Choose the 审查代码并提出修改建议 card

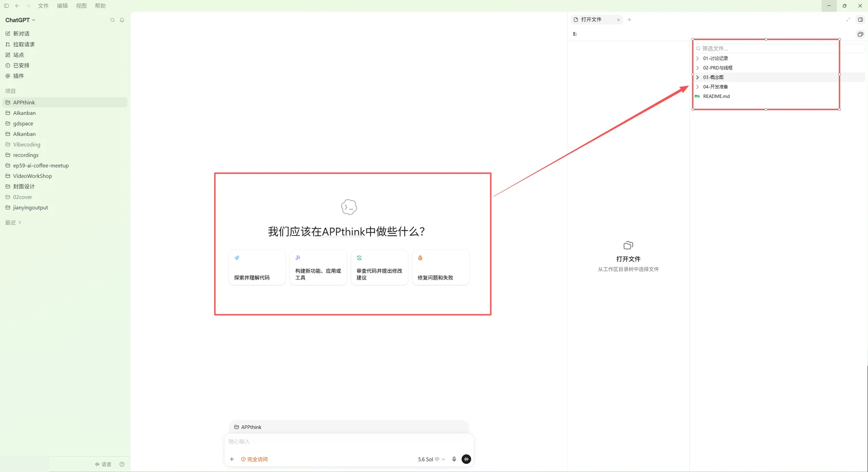(x=380, y=268)
